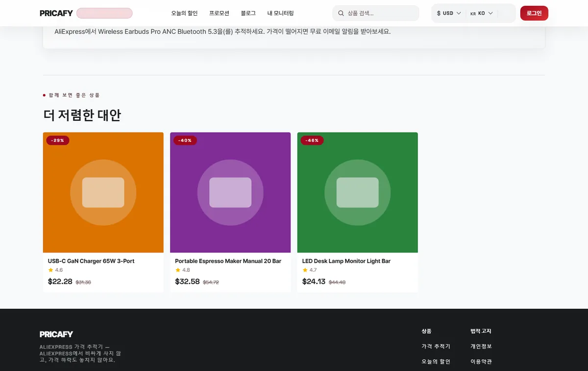Open the green LED Desk Lamp image
The image size is (588, 371).
358,192
